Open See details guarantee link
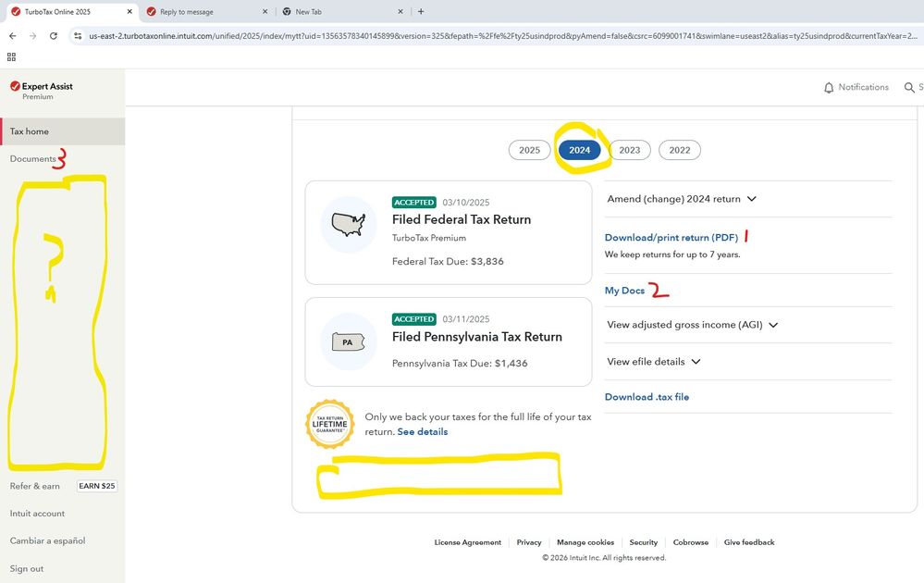The width and height of the screenshot is (924, 583). click(423, 431)
